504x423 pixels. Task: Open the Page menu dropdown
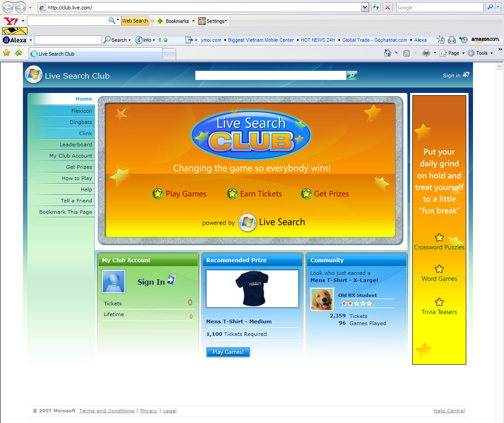(463, 53)
